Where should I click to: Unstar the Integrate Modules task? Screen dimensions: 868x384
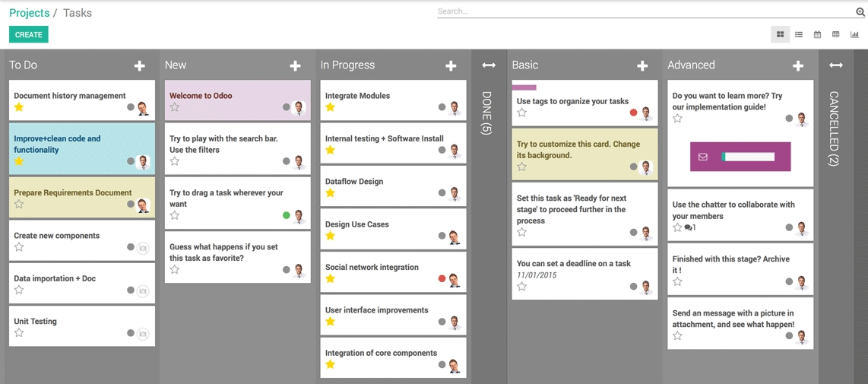[x=330, y=107]
